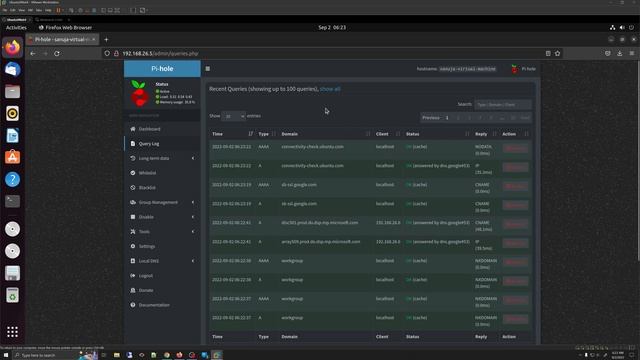Open Firefox application menu
This screenshot has height=360, width=640.
[x=632, y=53]
